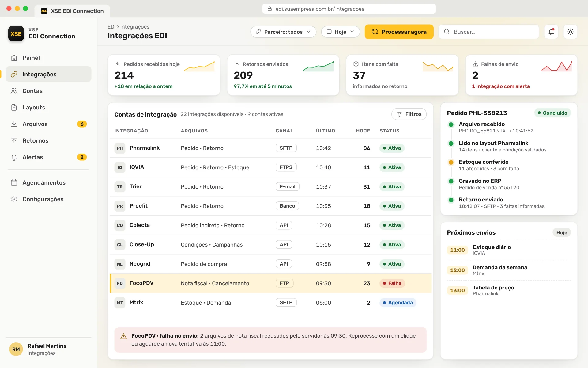Click the FO badge for FocoPDV
The width and height of the screenshot is (588, 368).
tap(120, 283)
